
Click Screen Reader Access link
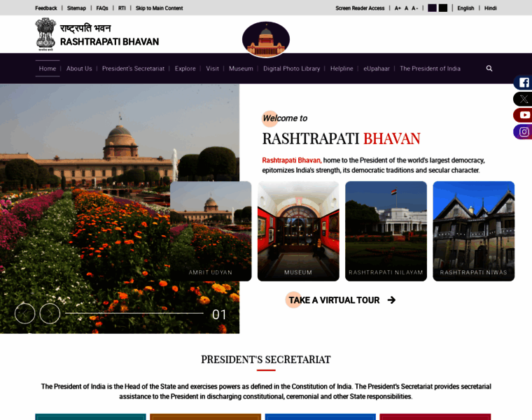[360, 8]
